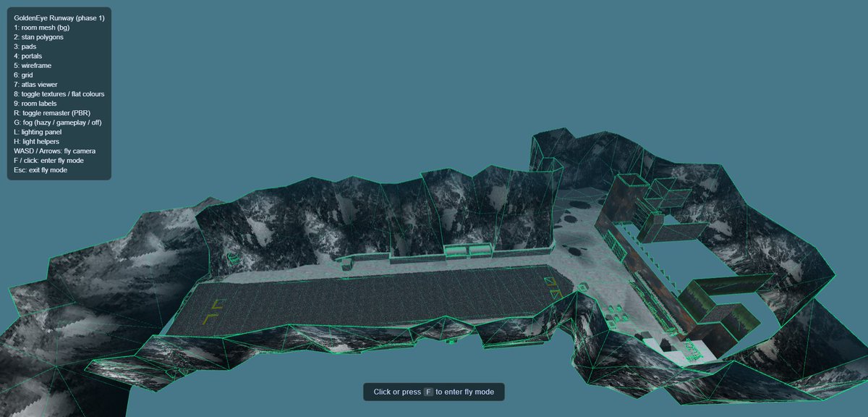Click the '8: toggle textures / flat colours' line
This screenshot has width=868, height=417.
coord(59,94)
